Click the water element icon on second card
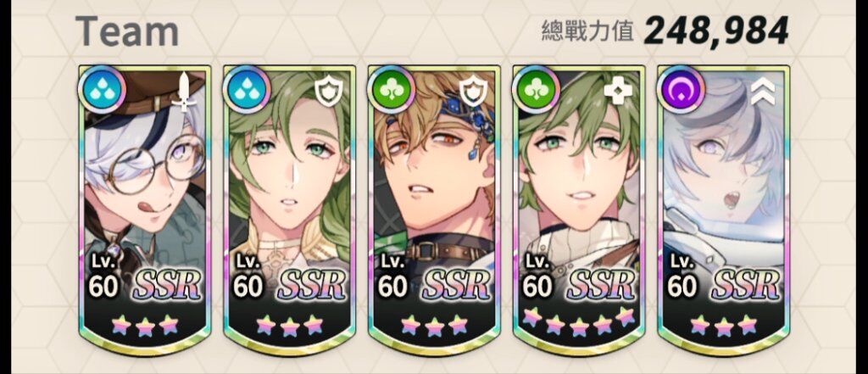Viewport: 868px width, 374px height. [247, 90]
